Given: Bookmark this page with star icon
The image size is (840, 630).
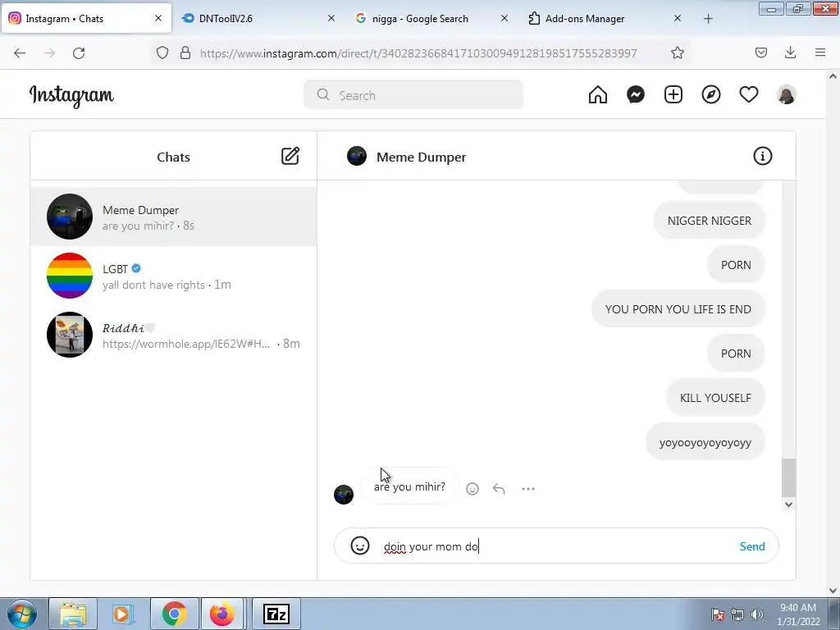Looking at the screenshot, I should pyautogui.click(x=677, y=52).
